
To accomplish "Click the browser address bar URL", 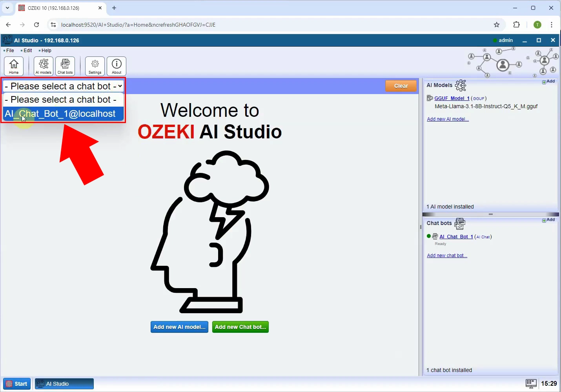I will 138,25.
